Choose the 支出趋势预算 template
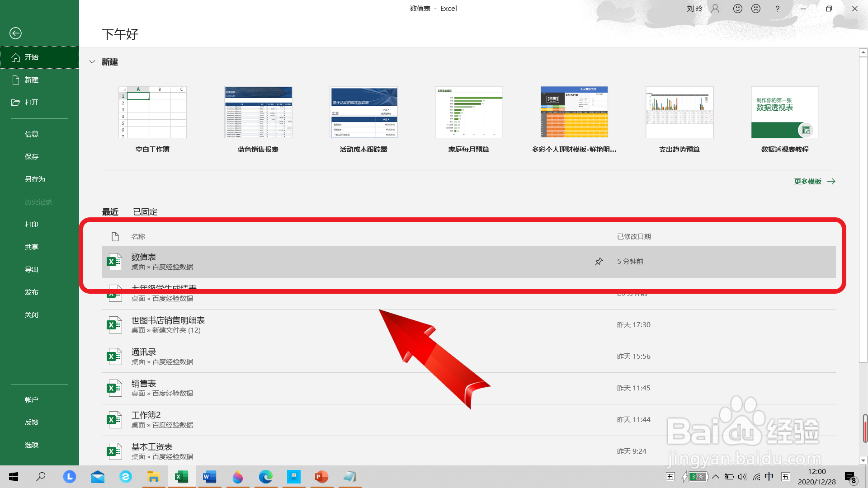Screen dimensions: 868x488 click(x=679, y=112)
